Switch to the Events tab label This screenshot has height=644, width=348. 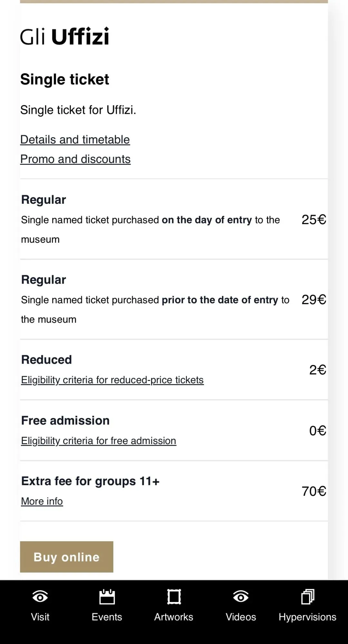(x=107, y=617)
